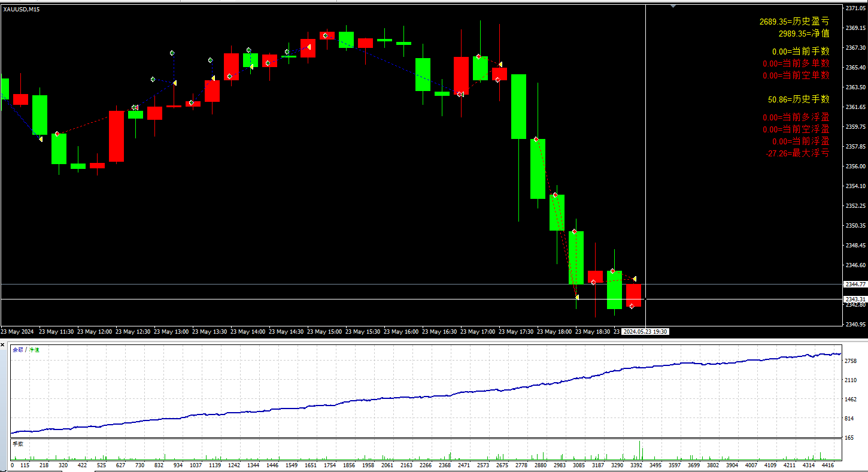Select the blue arrow marker above the 13:00 candle
Viewport: 868px width, 472px height.
pos(172,53)
